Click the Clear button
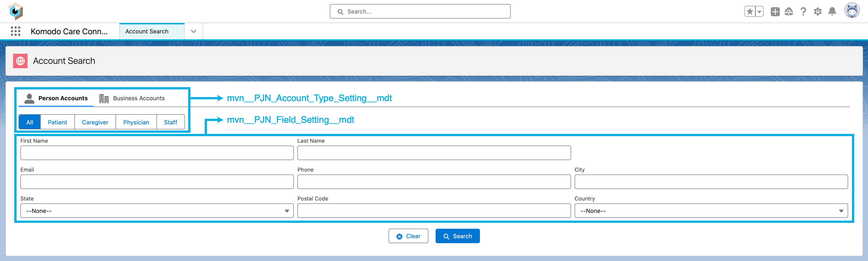Image resolution: width=868 pixels, height=261 pixels. [x=408, y=236]
